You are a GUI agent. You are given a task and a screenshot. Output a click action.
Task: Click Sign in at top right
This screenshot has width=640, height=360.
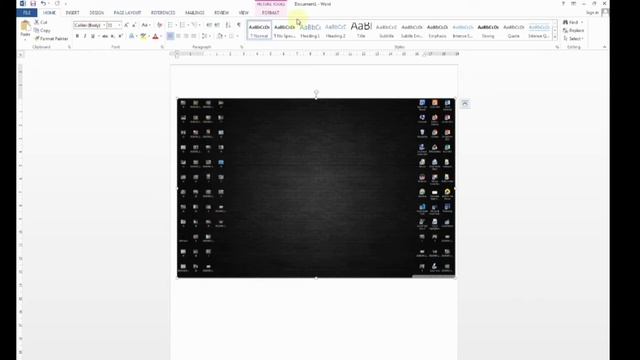click(592, 13)
